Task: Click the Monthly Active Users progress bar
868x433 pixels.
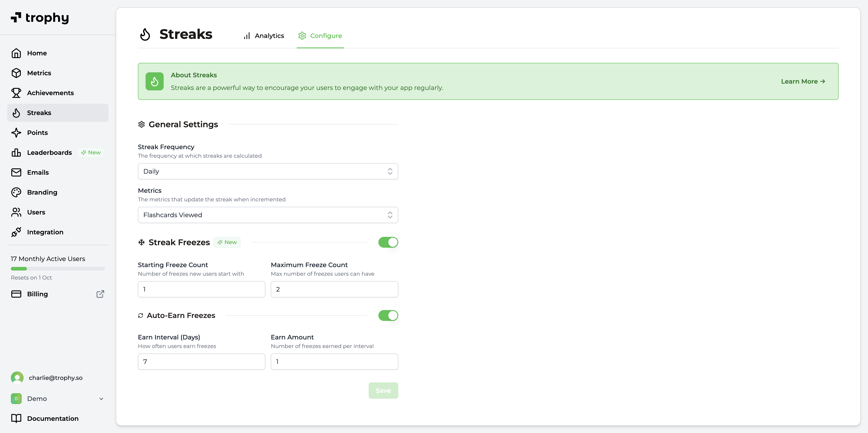Action: 58,269
